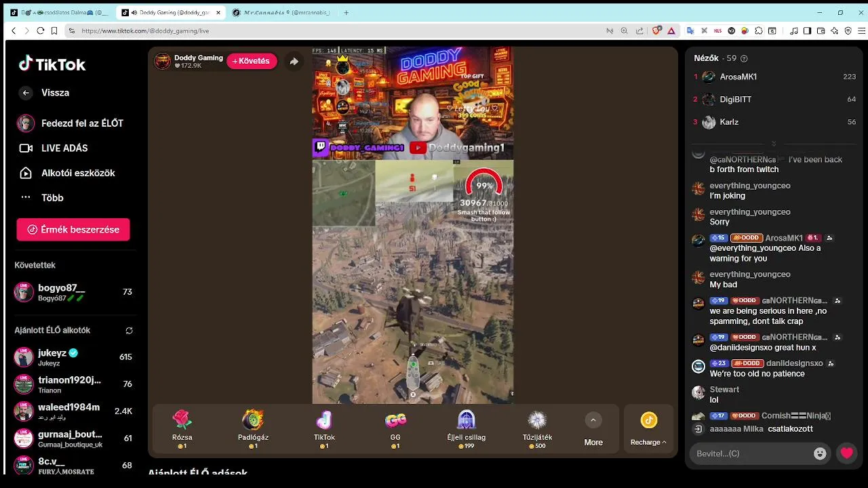
Task: Switch to the first Dalma browser tab
Action: click(59, 12)
